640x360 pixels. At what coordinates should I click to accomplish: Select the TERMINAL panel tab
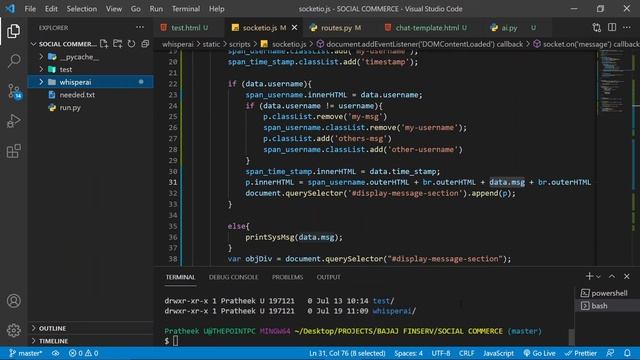point(180,277)
